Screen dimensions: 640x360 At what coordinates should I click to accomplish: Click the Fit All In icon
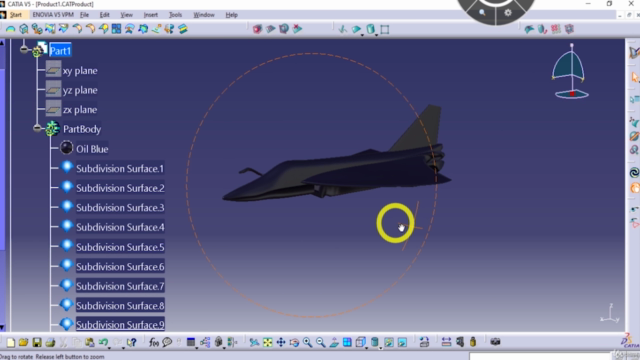pos(267,342)
